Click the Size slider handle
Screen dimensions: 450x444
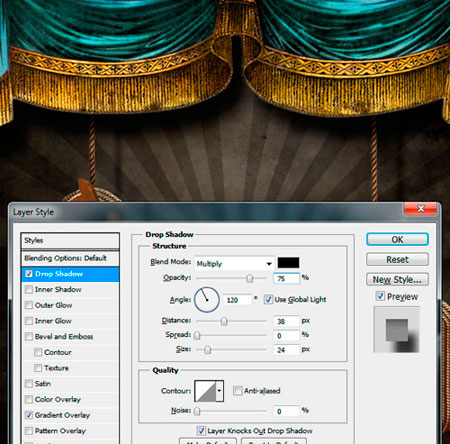[x=208, y=350]
